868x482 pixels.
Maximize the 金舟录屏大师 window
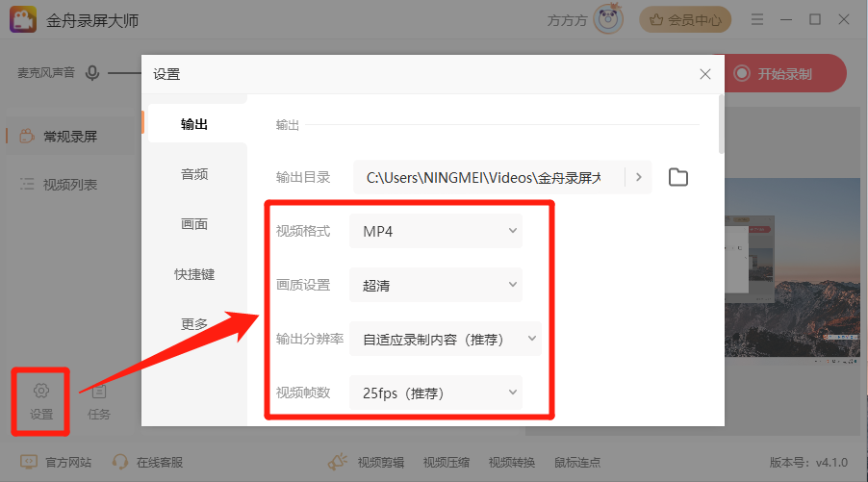point(815,20)
